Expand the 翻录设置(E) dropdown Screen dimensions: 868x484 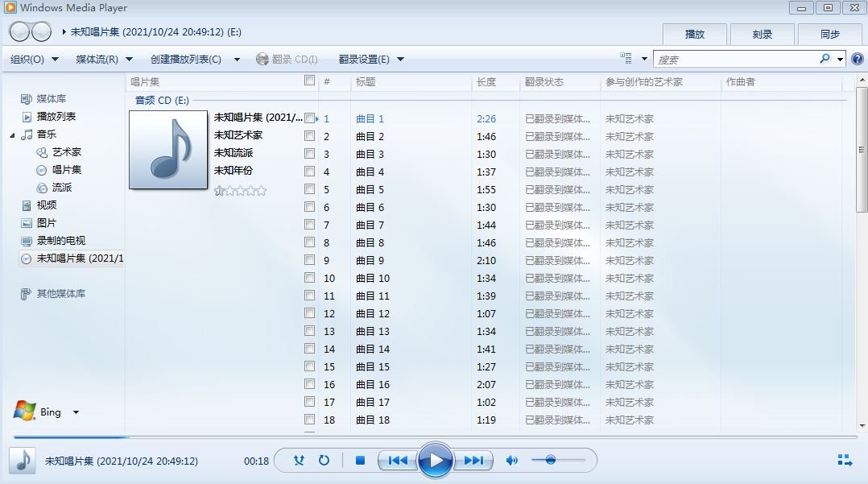tap(370, 60)
